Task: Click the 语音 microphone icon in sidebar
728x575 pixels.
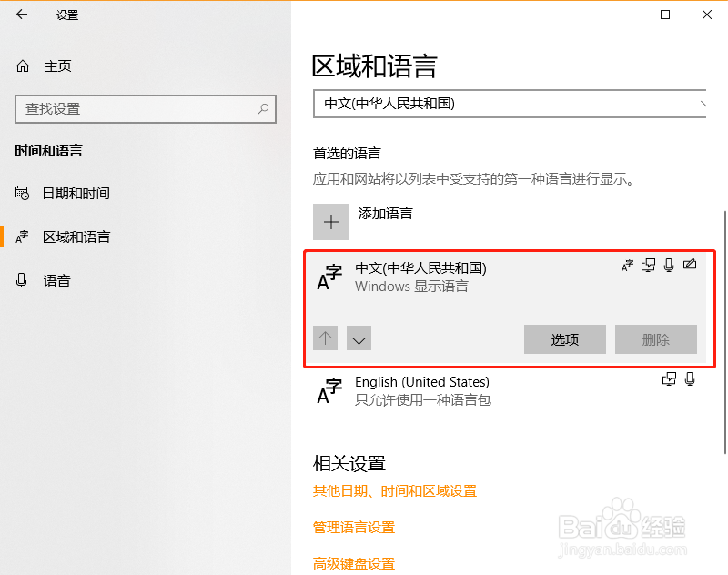Action: [x=22, y=280]
